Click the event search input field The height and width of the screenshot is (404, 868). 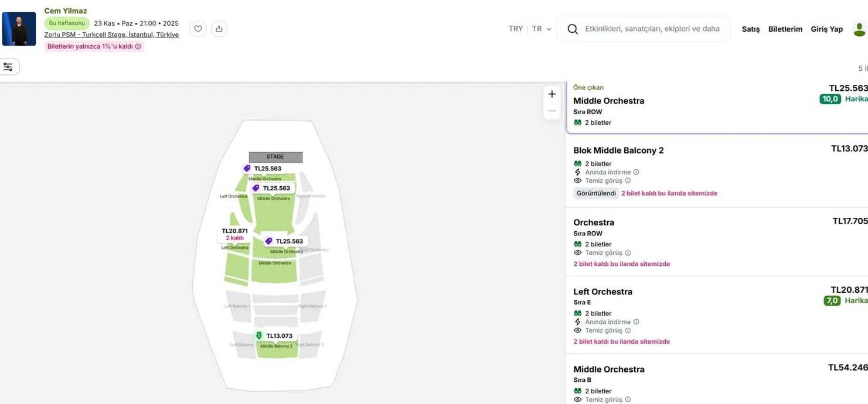coord(652,29)
